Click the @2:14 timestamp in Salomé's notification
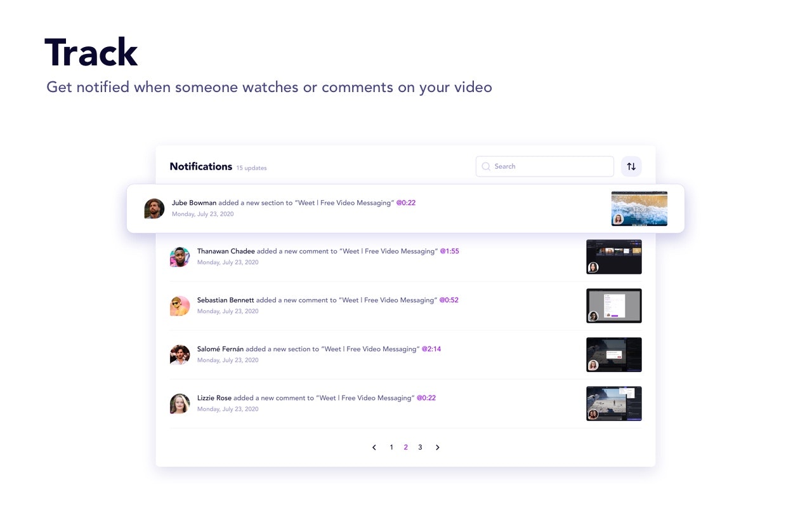812x508 pixels. tap(431, 349)
